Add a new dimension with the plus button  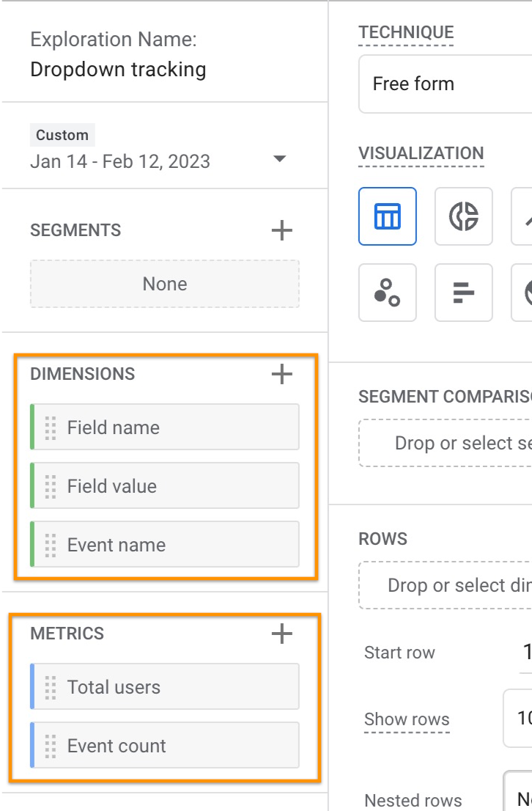click(x=281, y=373)
